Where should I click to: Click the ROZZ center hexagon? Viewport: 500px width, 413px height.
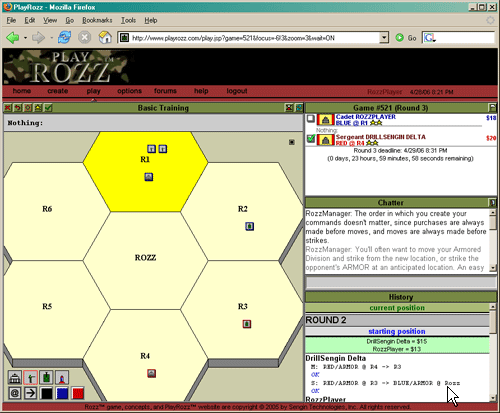point(145,260)
